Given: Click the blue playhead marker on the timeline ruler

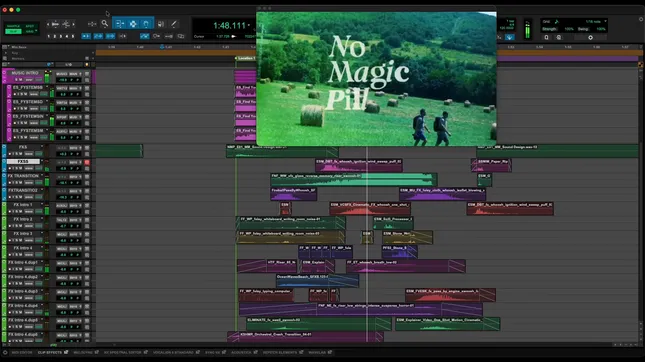Looking at the screenshot, I should click(162, 47).
